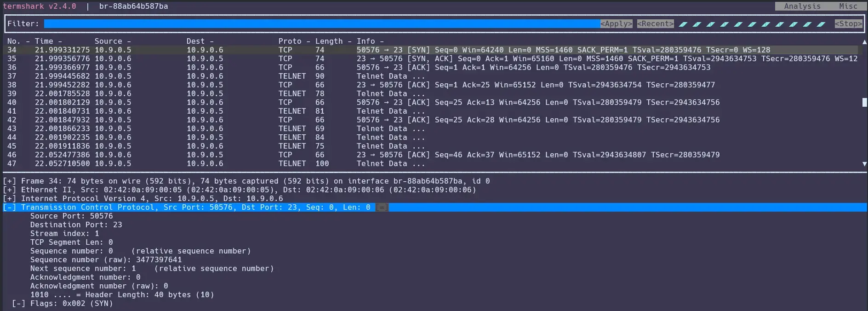The image size is (868, 311).
Task: Click packet list scrollbar down arrow
Action: [x=864, y=164]
